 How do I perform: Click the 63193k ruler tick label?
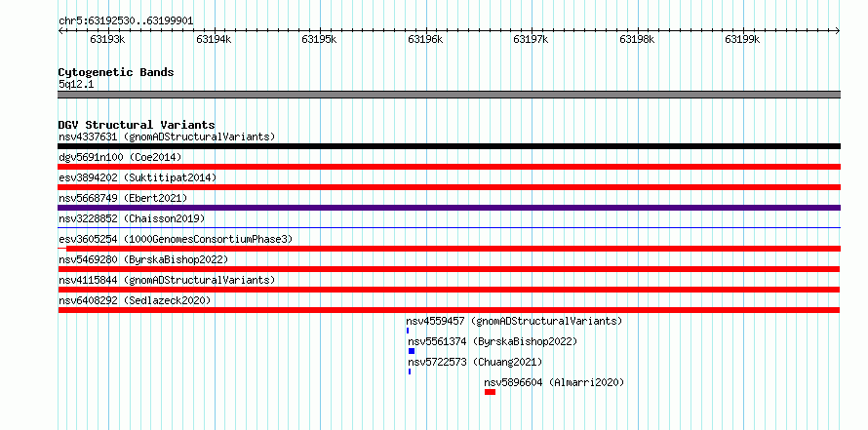point(108,39)
